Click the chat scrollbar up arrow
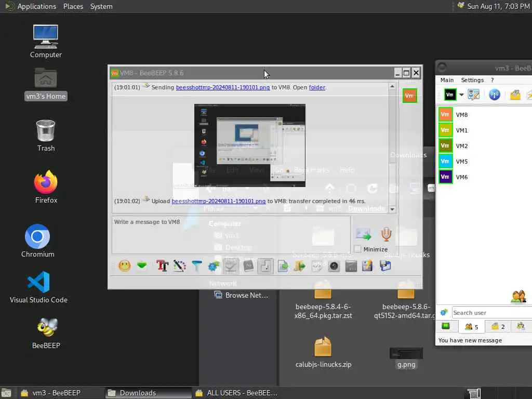The height and width of the screenshot is (399, 532). click(392, 87)
